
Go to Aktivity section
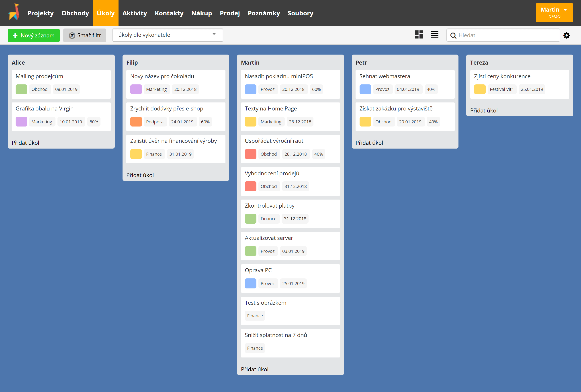(x=135, y=13)
